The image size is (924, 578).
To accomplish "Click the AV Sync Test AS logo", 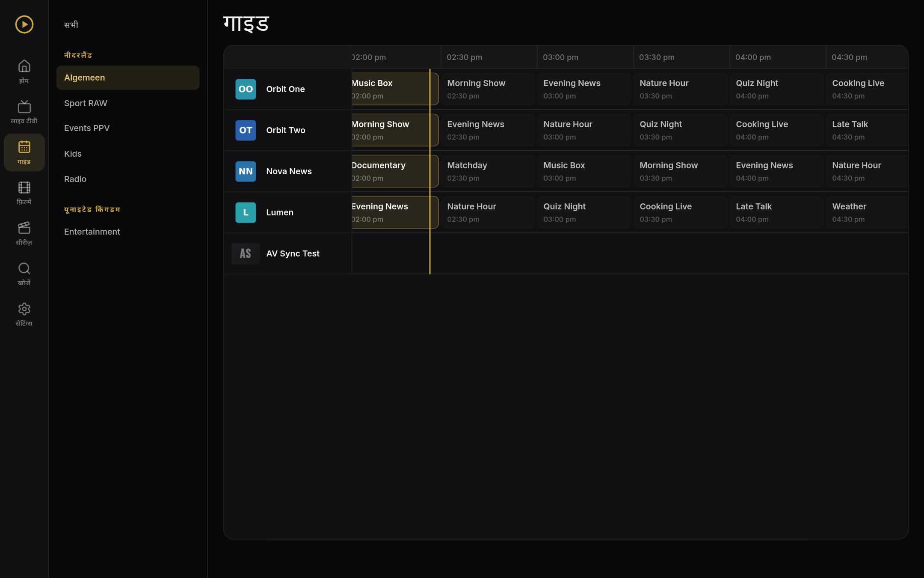I will (x=246, y=253).
